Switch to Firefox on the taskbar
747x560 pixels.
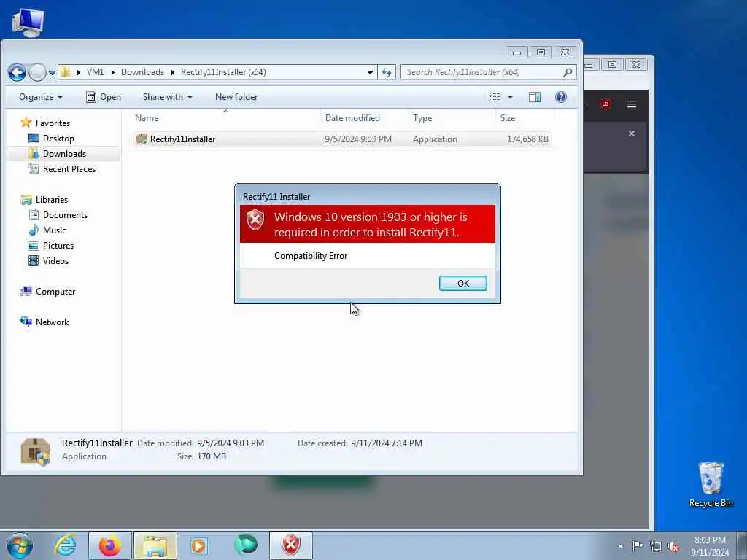tap(110, 545)
